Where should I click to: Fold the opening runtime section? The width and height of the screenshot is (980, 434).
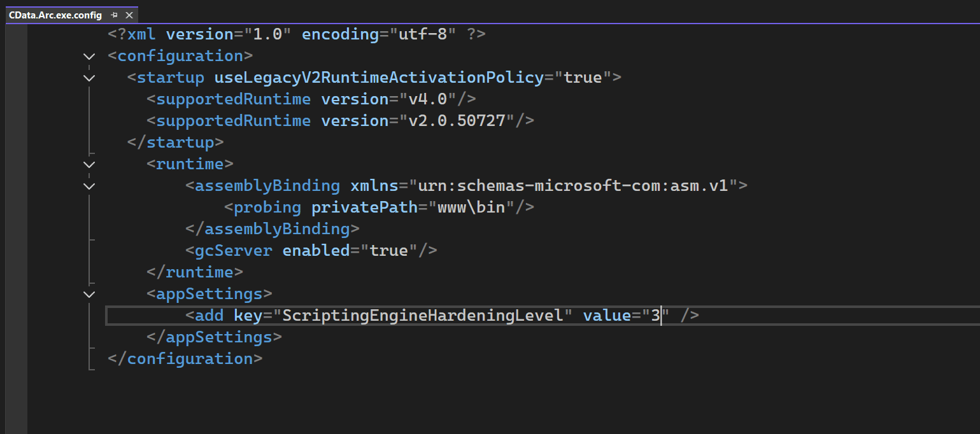(x=89, y=165)
